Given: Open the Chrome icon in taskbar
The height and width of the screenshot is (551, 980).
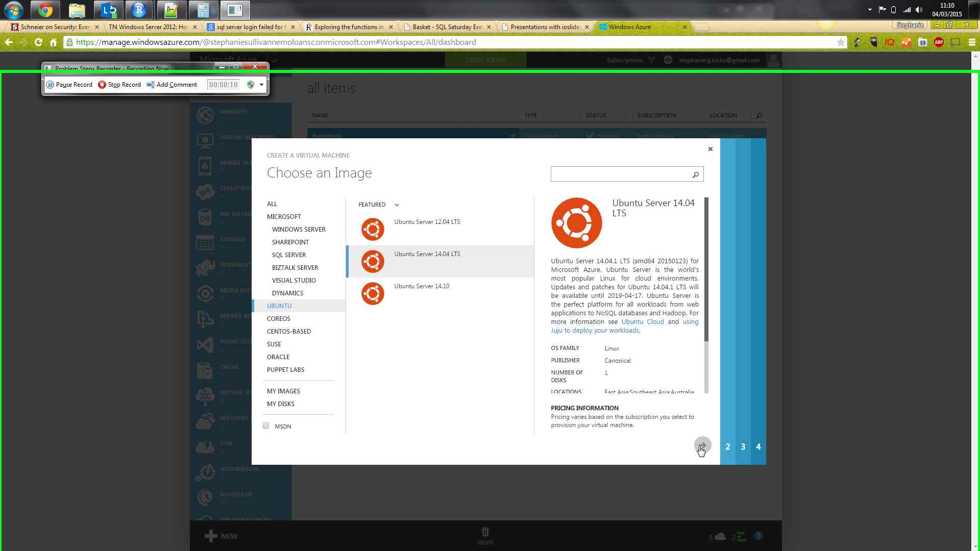Looking at the screenshot, I should click(45, 10).
